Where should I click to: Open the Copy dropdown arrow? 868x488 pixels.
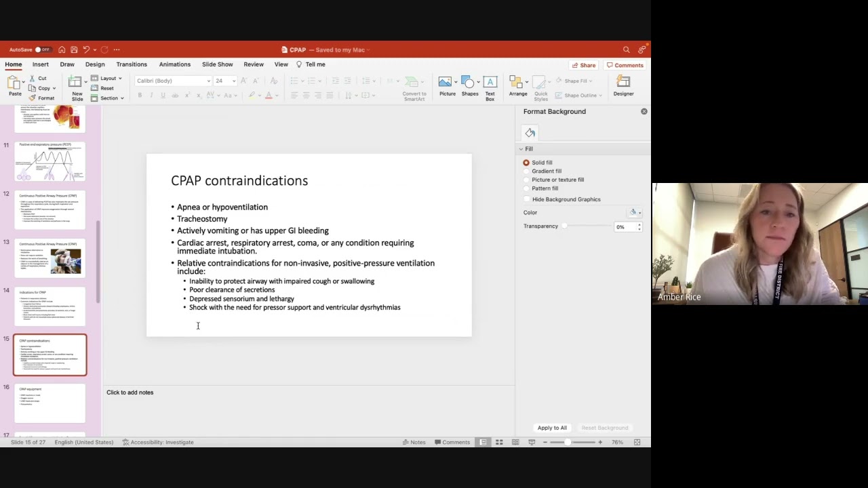(x=54, y=89)
